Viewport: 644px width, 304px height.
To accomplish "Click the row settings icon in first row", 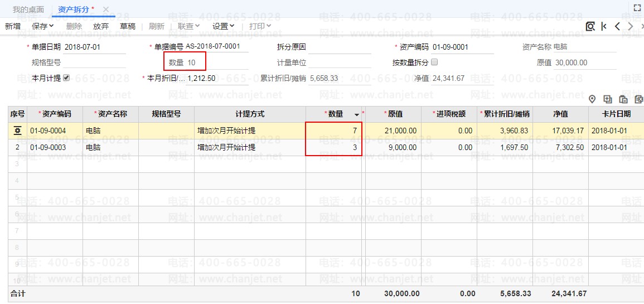I will click(x=17, y=131).
